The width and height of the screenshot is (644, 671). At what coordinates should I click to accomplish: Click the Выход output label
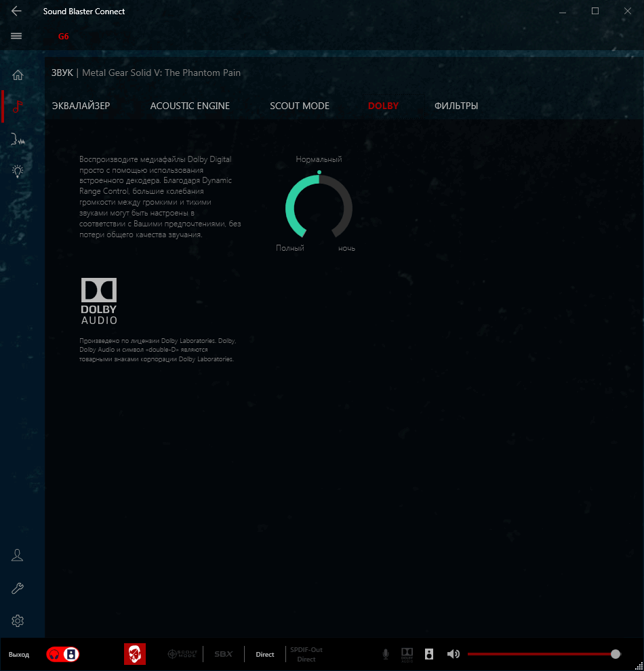tap(19, 654)
